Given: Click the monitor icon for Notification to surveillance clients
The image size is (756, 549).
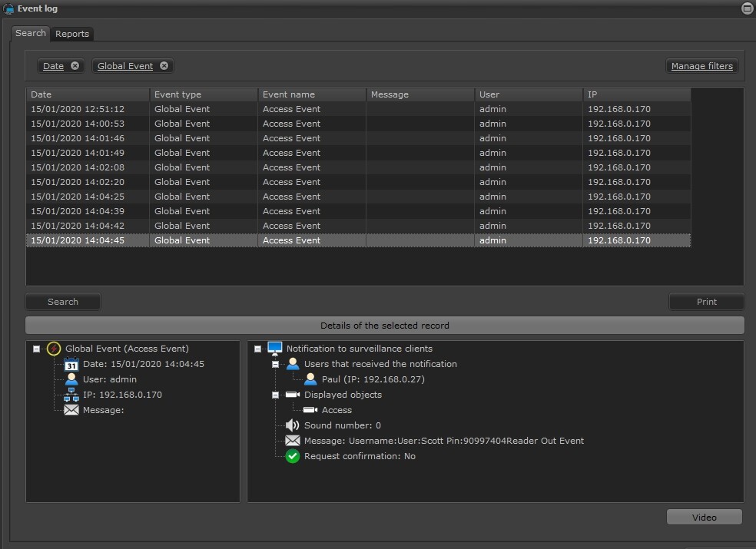Looking at the screenshot, I should (x=275, y=349).
